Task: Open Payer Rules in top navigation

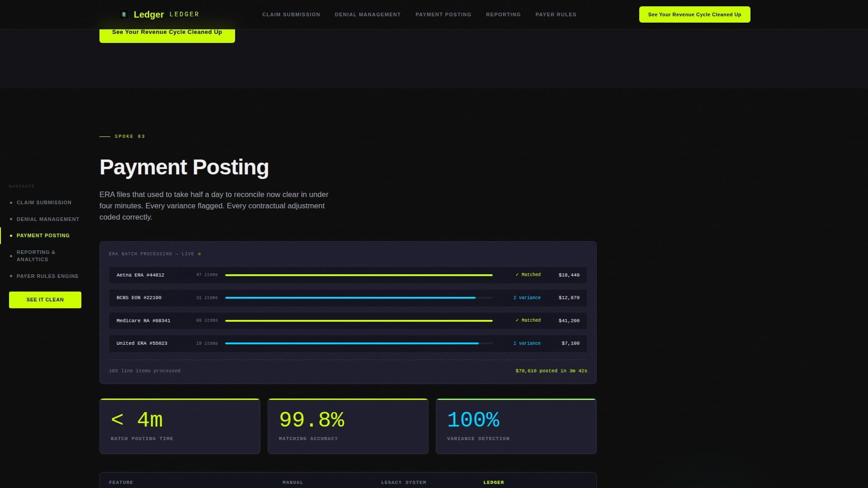Action: click(x=556, y=14)
